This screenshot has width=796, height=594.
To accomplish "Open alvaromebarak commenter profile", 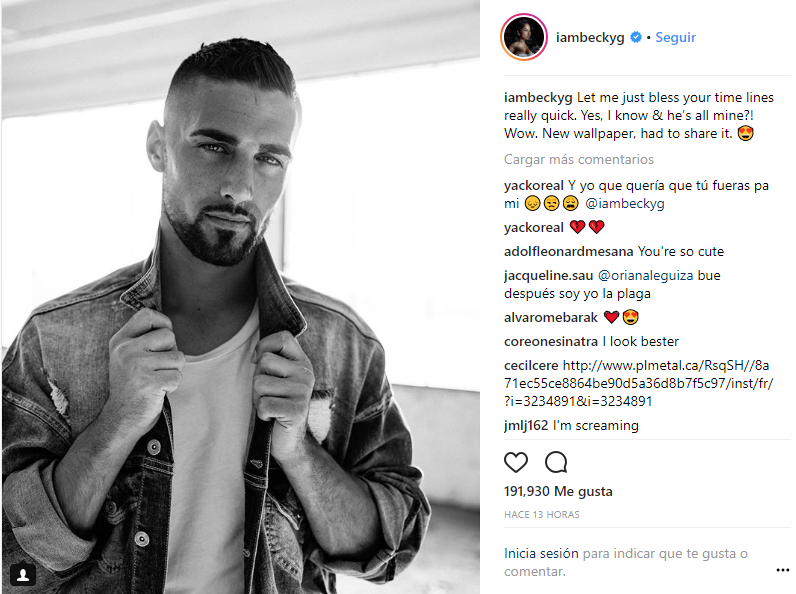I will coord(551,317).
